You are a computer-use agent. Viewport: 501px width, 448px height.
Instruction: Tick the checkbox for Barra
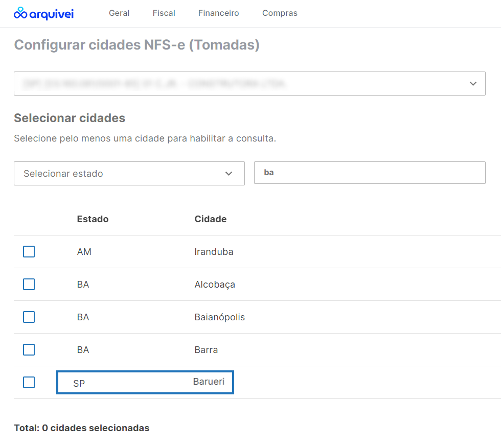pyautogui.click(x=29, y=349)
